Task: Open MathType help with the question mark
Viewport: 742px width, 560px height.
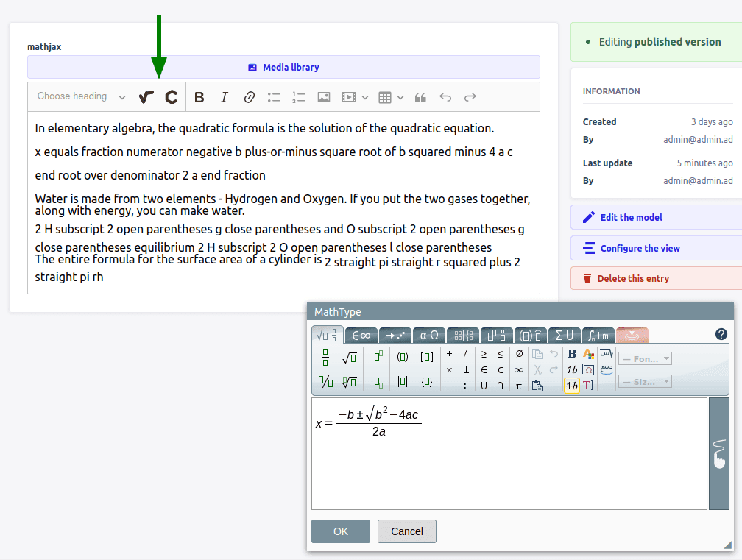Action: [721, 334]
